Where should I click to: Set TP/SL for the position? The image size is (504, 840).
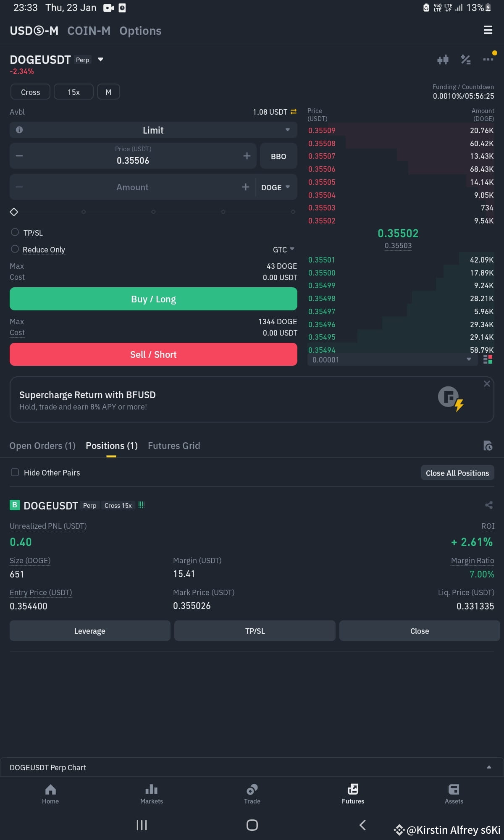(255, 631)
